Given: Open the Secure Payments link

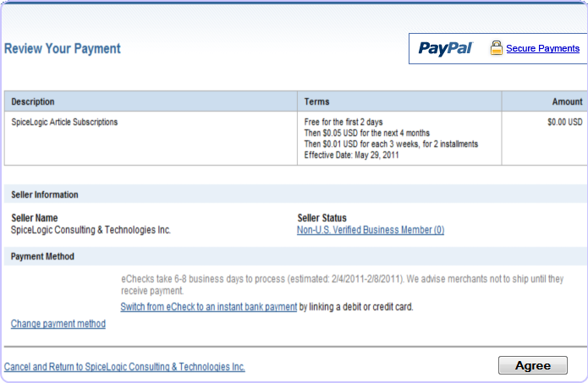Looking at the screenshot, I should pyautogui.click(x=542, y=49).
